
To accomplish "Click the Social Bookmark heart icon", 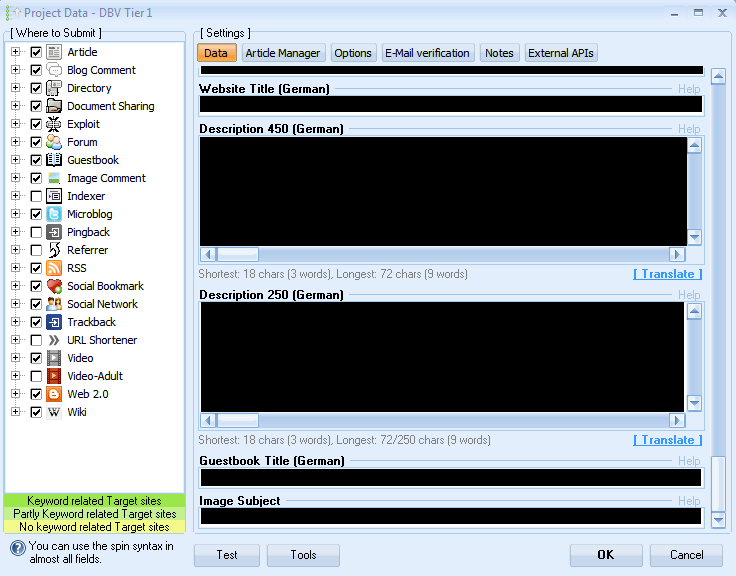I will 54,286.
